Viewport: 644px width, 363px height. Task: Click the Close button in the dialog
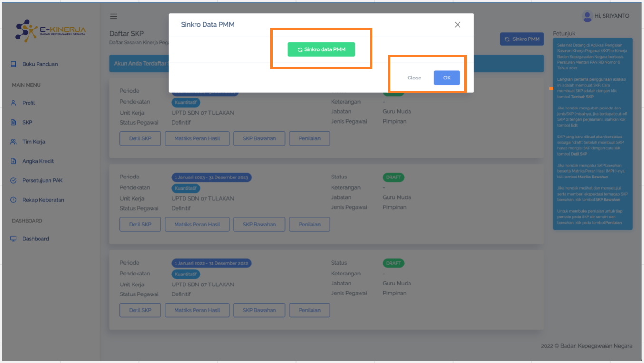click(x=414, y=78)
